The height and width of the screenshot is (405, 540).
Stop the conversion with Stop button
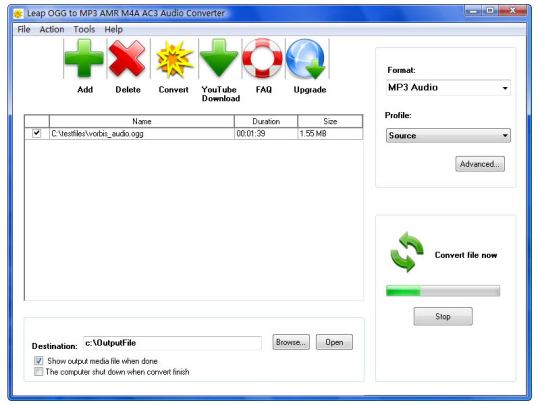tap(443, 316)
